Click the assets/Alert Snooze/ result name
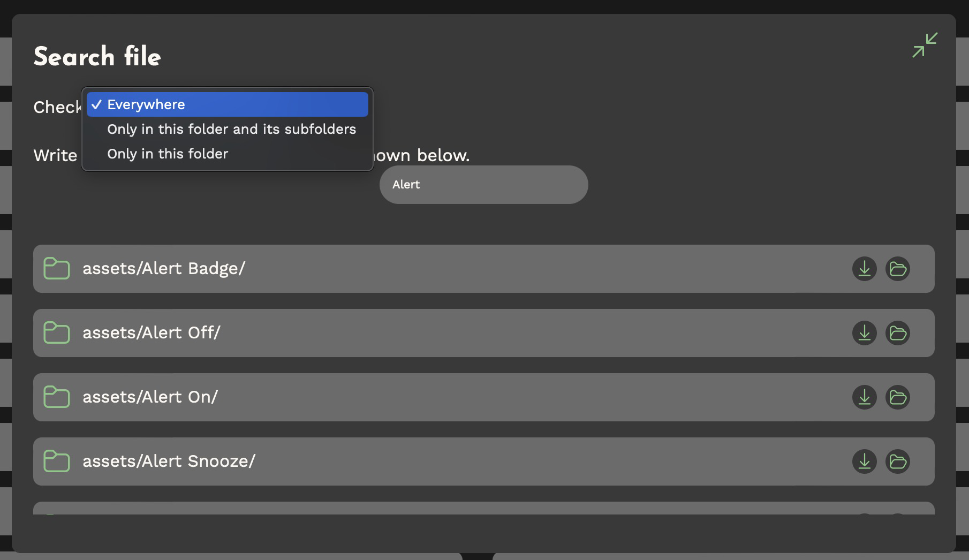 (169, 461)
